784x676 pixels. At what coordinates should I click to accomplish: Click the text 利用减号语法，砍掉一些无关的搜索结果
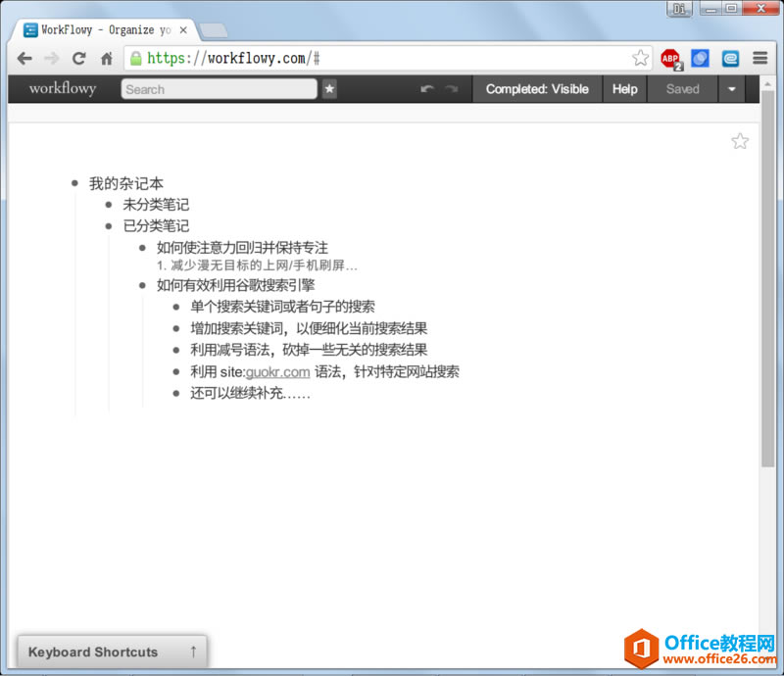[309, 350]
